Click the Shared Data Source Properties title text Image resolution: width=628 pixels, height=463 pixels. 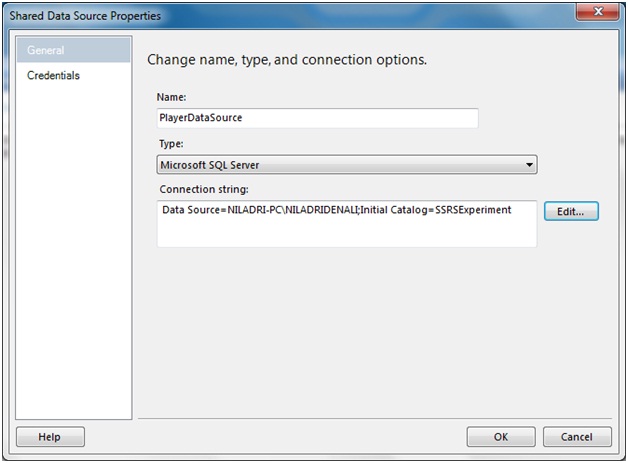click(x=85, y=16)
